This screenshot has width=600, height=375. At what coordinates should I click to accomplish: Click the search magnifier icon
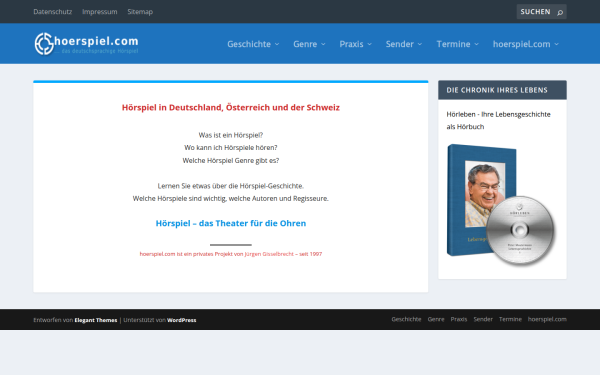click(560, 12)
